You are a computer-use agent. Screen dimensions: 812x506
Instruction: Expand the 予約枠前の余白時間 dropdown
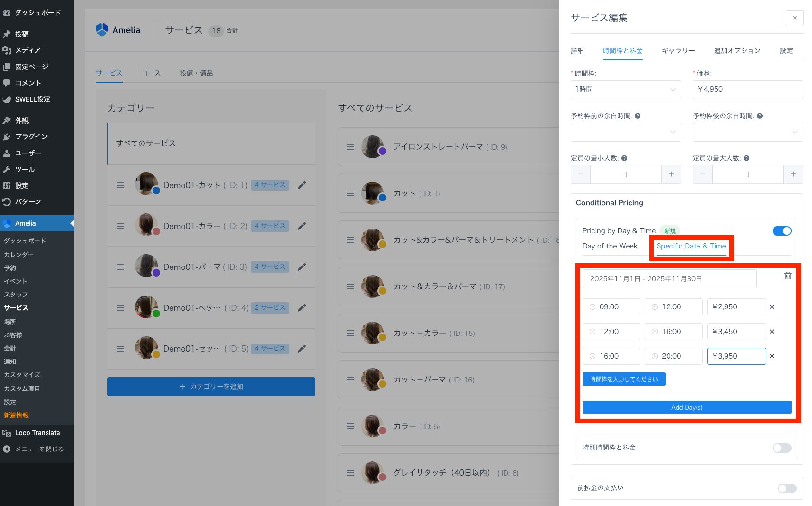coord(625,132)
